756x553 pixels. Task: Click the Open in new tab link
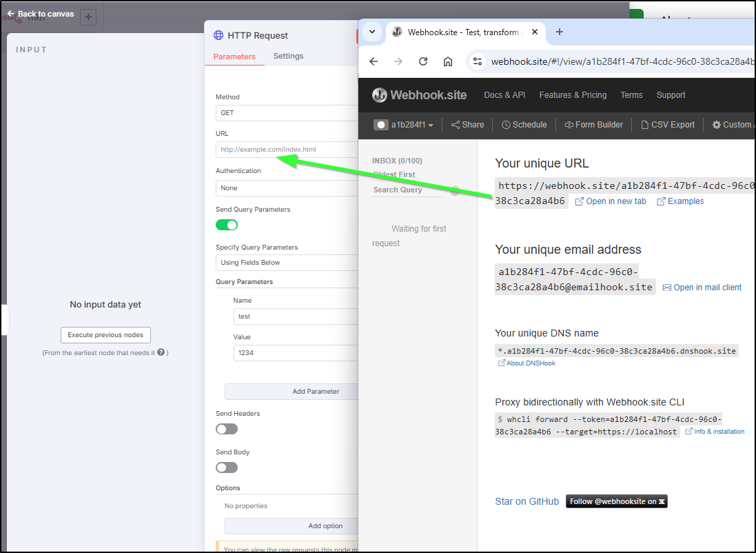(x=611, y=201)
